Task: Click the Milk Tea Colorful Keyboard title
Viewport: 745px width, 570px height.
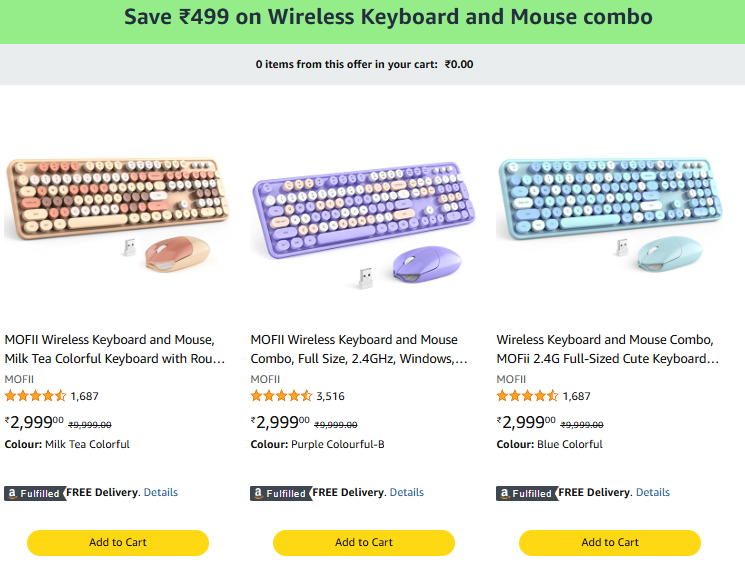Action: [115, 349]
